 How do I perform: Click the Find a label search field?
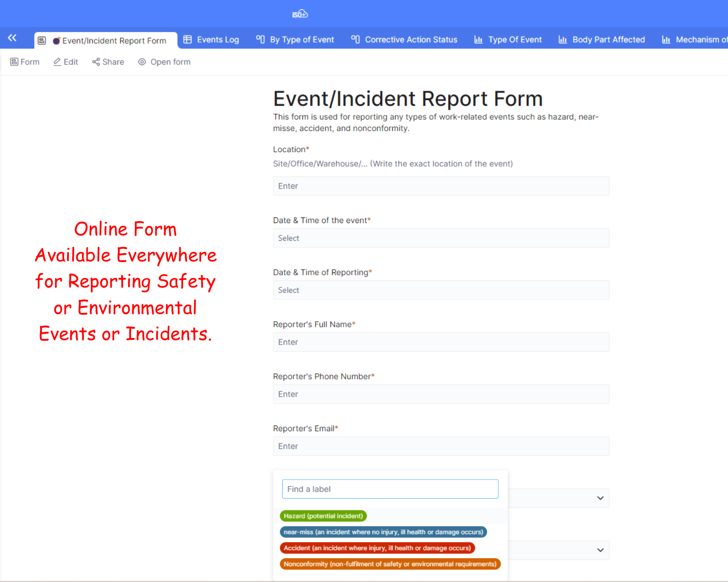point(390,489)
